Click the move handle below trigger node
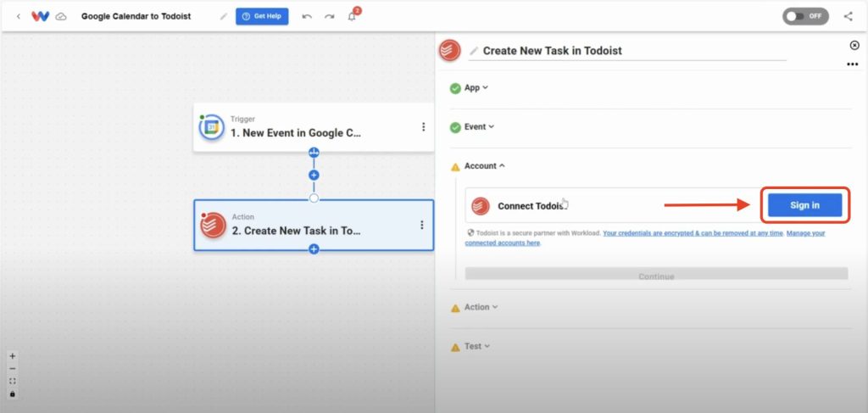This screenshot has width=868, height=413. click(314, 153)
